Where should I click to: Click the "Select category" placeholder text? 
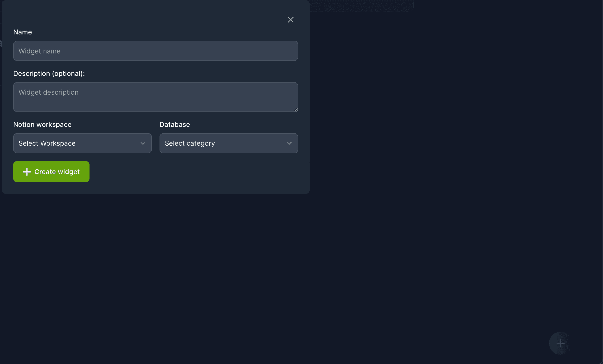[x=190, y=143]
